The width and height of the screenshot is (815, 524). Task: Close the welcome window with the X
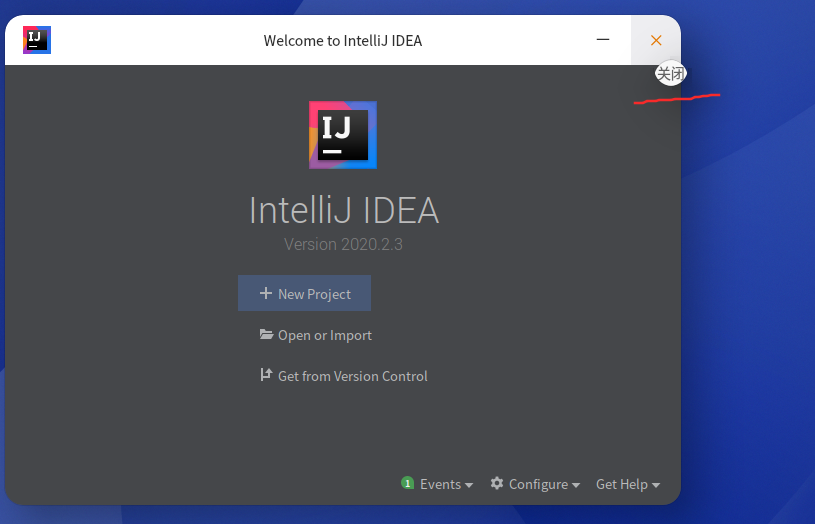click(x=656, y=40)
